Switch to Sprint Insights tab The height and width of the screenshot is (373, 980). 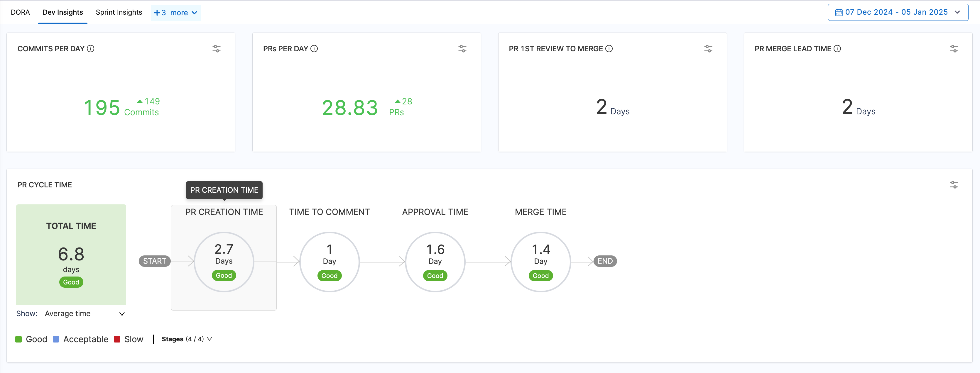pos(119,12)
